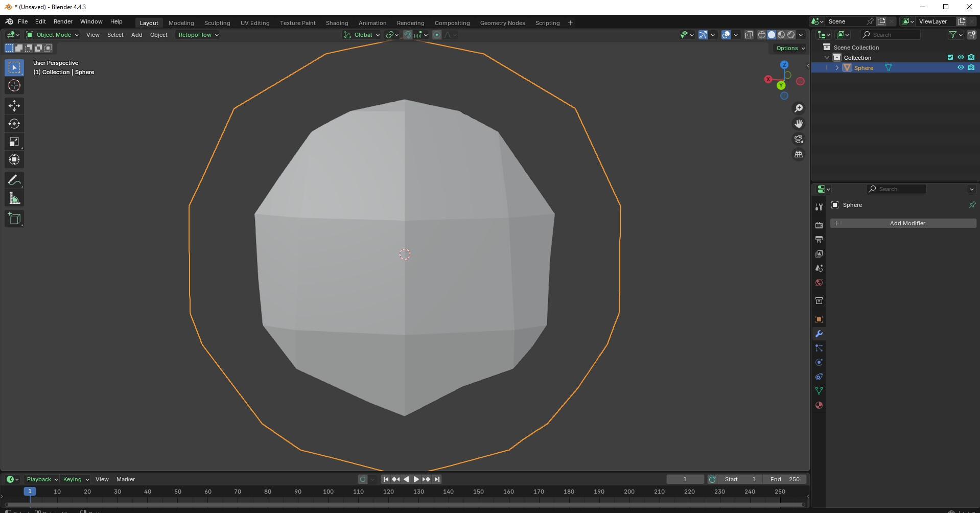The height and width of the screenshot is (513, 980).
Task: Activate the Scale tool
Action: 14,142
